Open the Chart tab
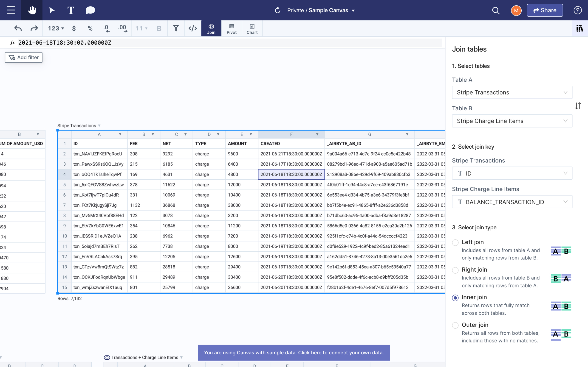The image size is (588, 367). coord(252,29)
